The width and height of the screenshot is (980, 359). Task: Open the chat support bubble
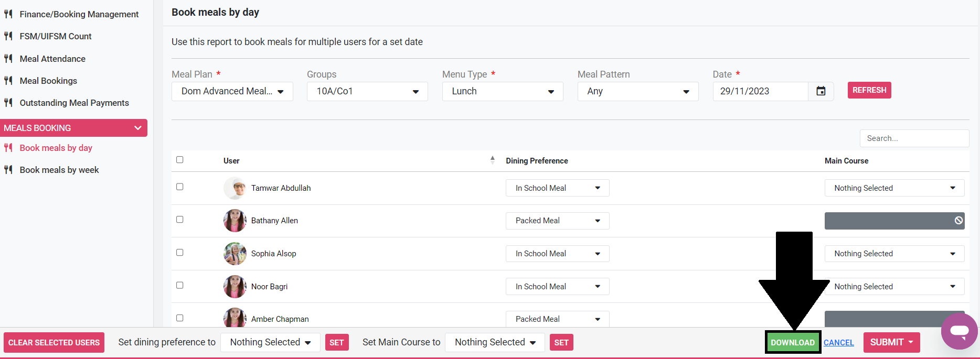click(959, 331)
